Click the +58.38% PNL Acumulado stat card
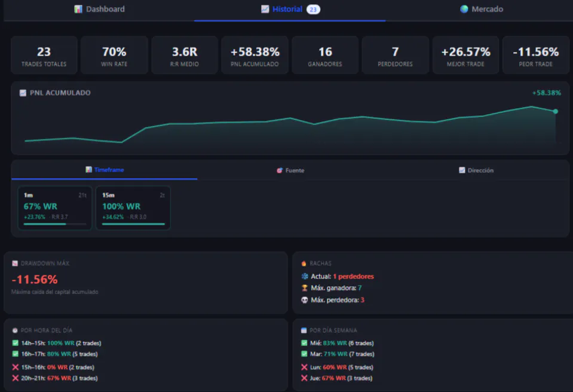573x392 pixels. [x=255, y=55]
